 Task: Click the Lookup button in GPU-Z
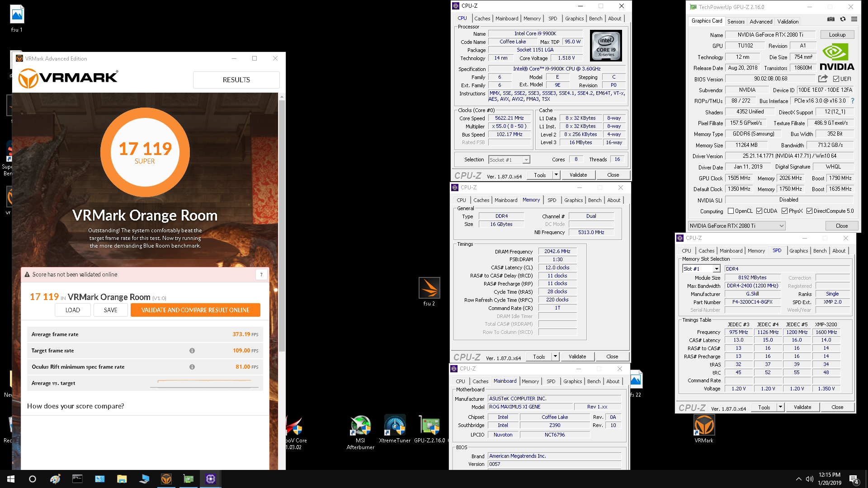coord(837,35)
